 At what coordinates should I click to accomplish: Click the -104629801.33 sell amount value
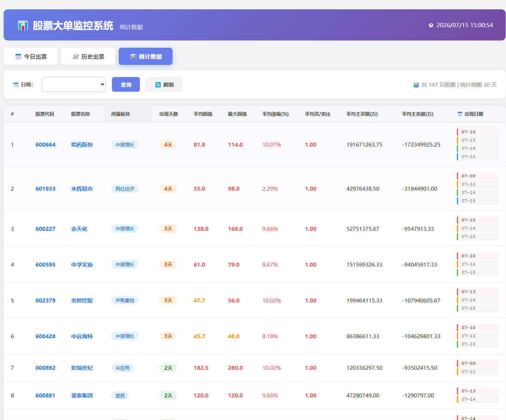421,336
